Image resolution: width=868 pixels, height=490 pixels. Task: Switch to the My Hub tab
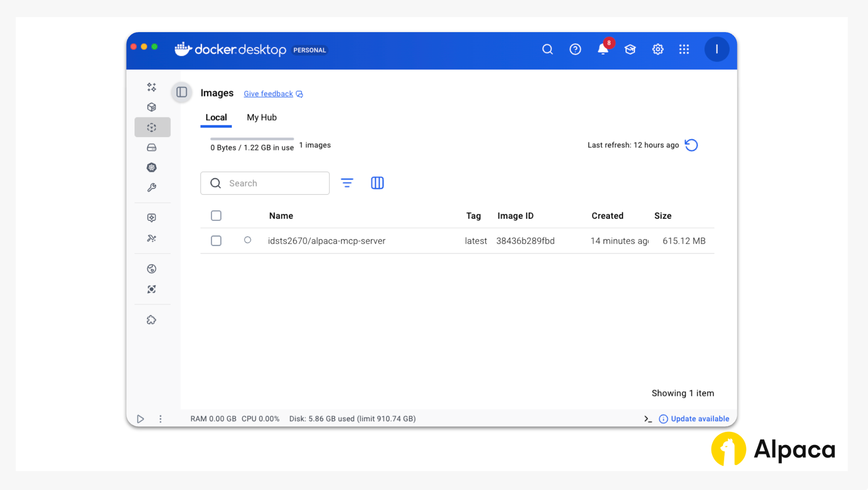[262, 117]
